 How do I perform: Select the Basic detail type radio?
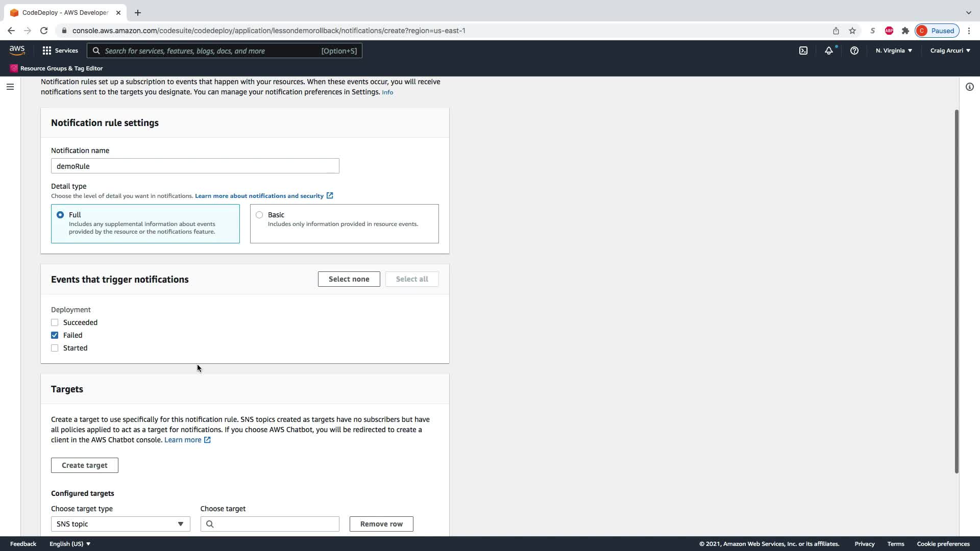pos(259,215)
